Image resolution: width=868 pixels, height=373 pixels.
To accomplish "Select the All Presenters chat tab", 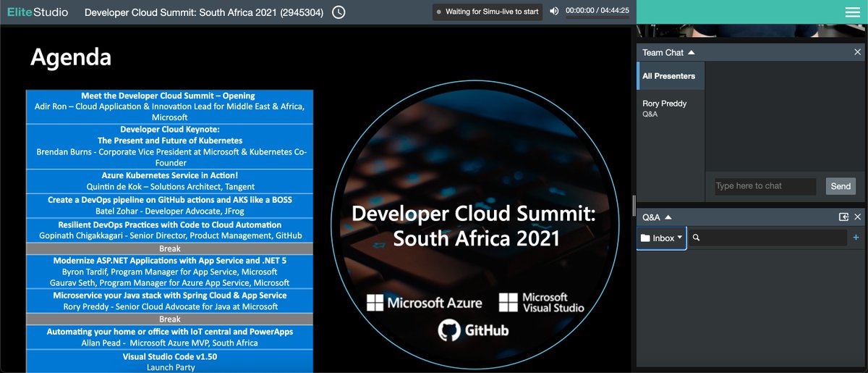I will point(671,76).
